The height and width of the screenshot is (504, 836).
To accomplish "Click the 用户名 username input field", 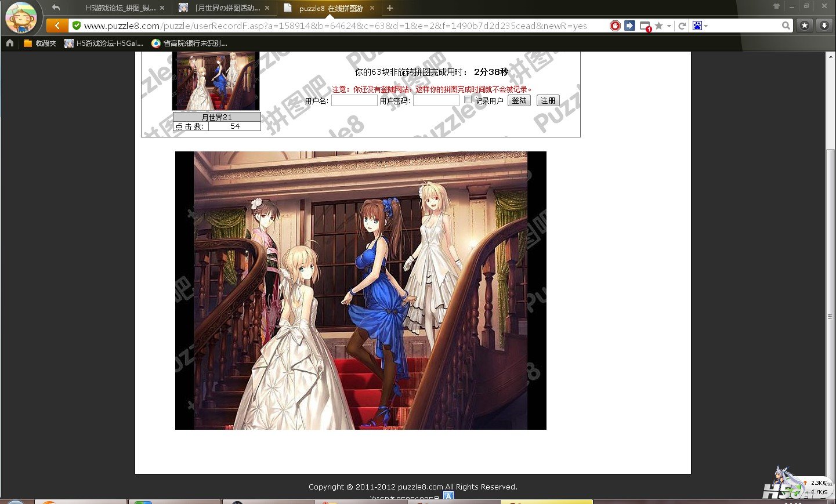I will point(354,101).
